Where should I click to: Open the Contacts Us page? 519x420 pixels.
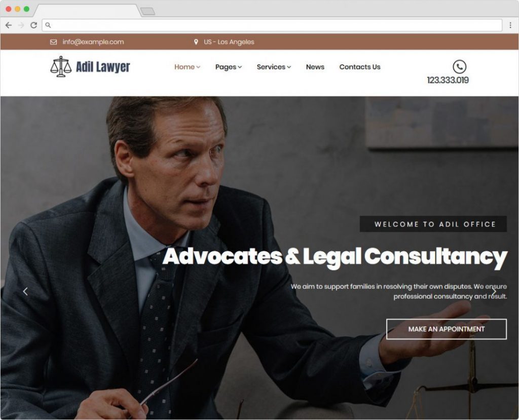tap(360, 67)
